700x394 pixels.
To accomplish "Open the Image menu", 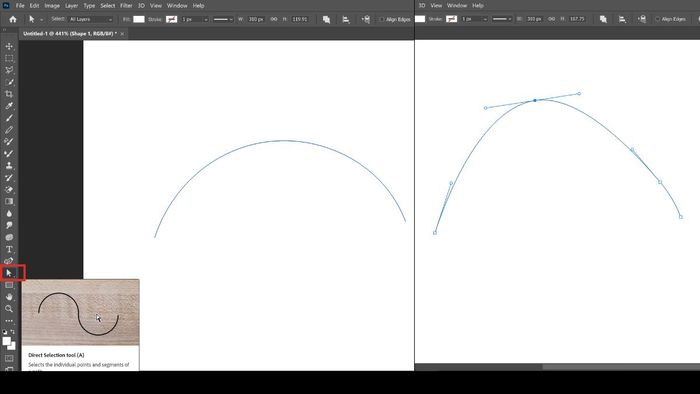I will tap(52, 5).
